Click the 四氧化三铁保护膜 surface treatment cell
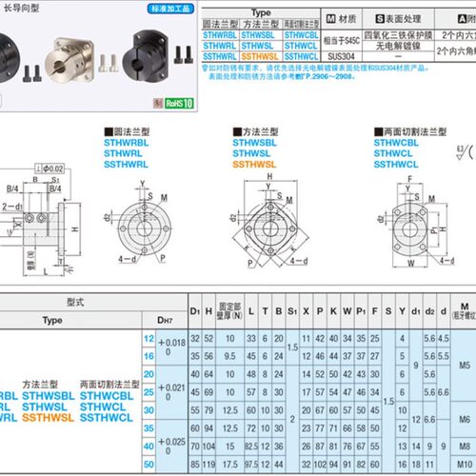 pos(398,35)
